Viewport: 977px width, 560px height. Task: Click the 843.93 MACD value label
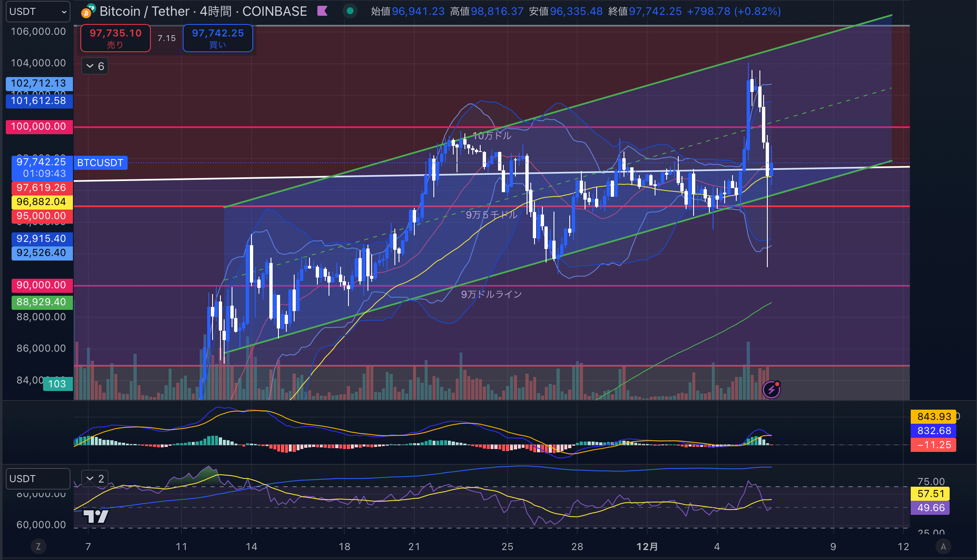click(933, 417)
